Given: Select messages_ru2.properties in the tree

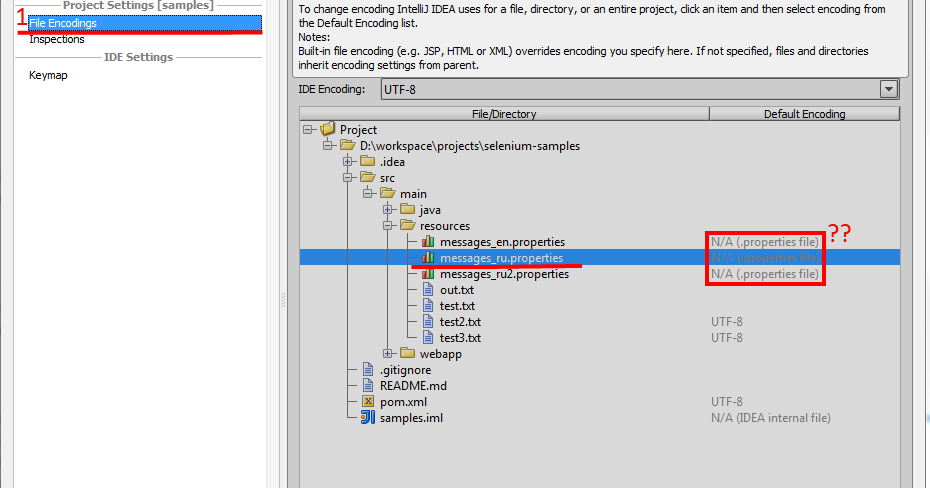Looking at the screenshot, I should 504,274.
